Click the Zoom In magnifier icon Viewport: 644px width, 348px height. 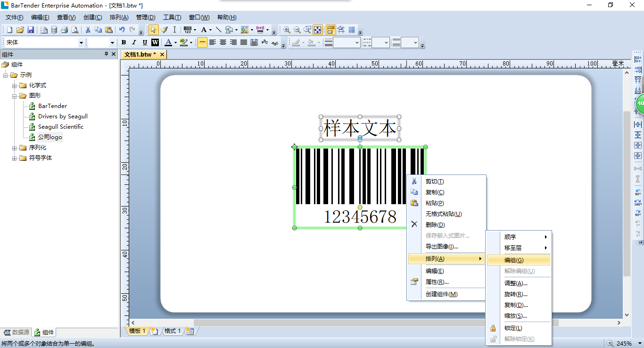[287, 30]
